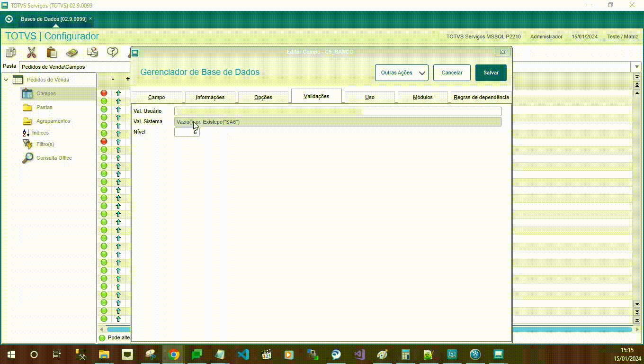
Task: Click the magnifier icon for Consulta Office
Action: pos(27,158)
